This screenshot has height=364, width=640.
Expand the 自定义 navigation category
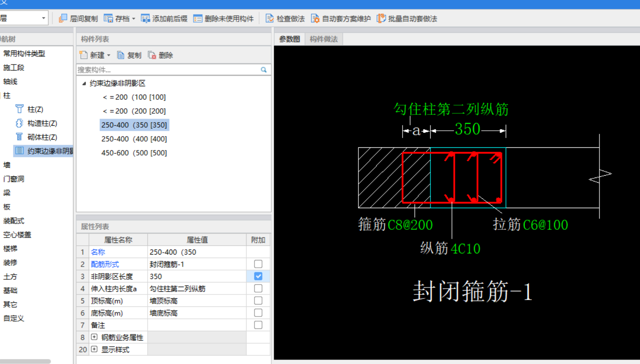point(14,318)
